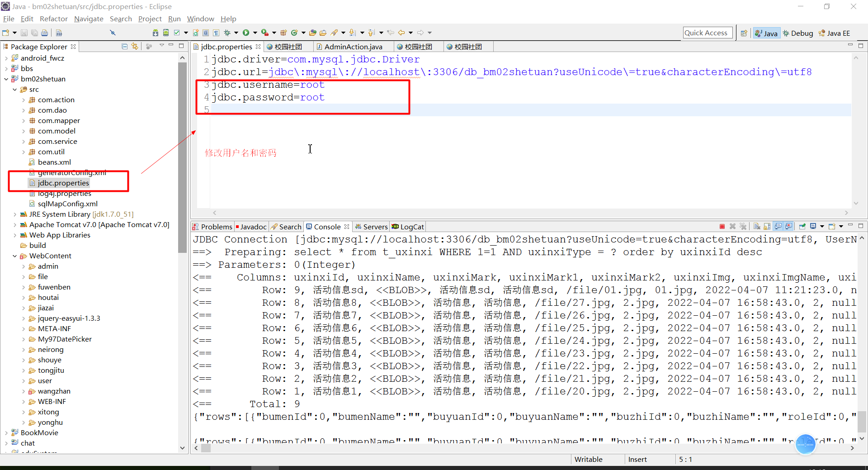Switch to AdminAction.java editor tab
Viewport: 868px width, 470px height.
pyautogui.click(x=353, y=47)
